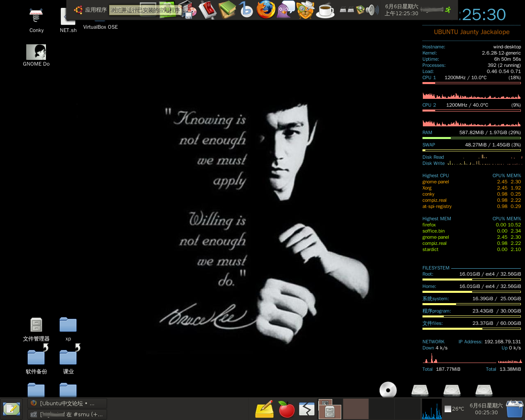Click the SWAP usage bar
The image size is (525, 420).
(472, 151)
